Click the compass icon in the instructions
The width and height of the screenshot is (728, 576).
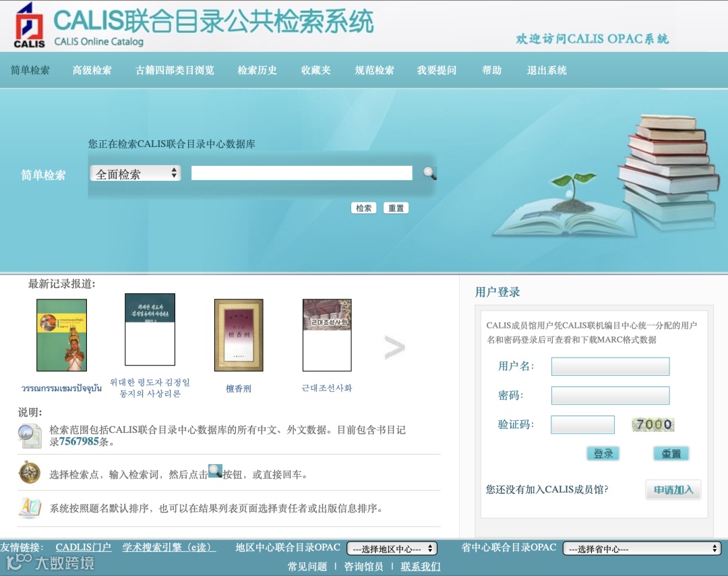click(29, 472)
